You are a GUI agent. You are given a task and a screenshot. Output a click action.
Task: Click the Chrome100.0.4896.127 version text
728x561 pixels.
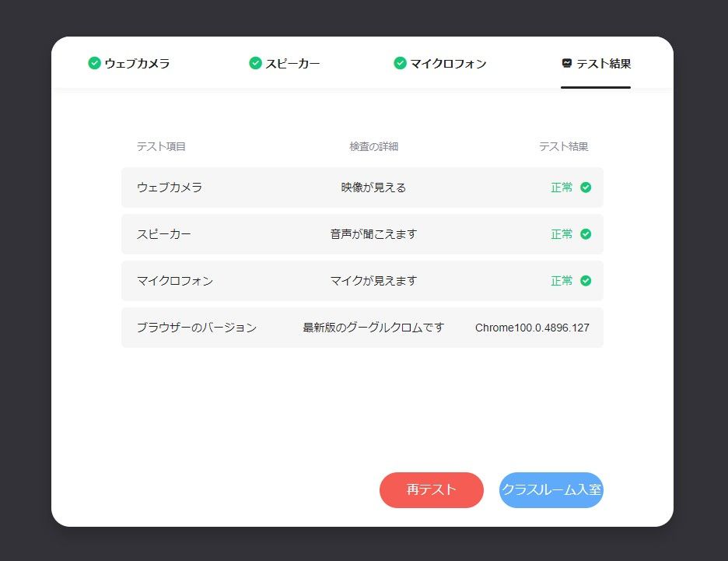[x=532, y=328]
